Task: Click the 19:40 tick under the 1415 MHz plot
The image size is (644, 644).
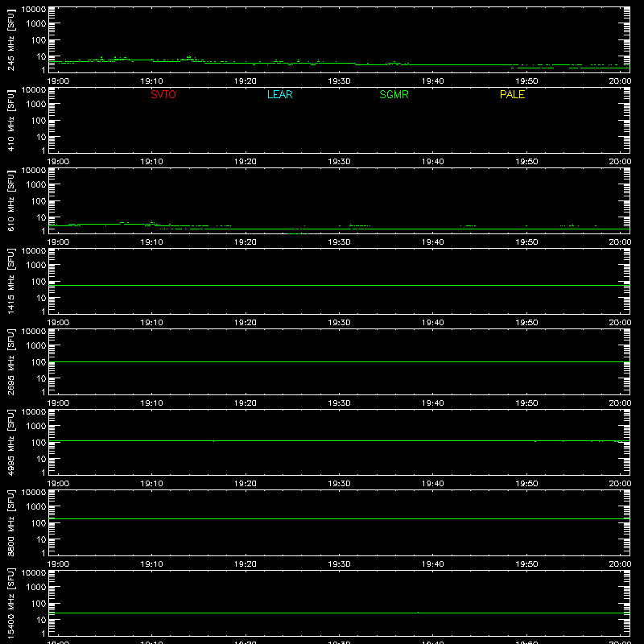Action: pos(432,323)
